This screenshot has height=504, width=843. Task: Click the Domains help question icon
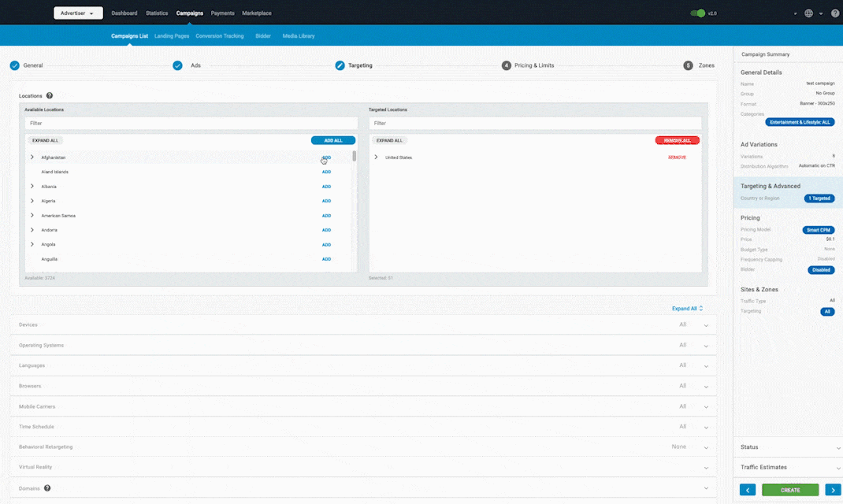pos(47,488)
